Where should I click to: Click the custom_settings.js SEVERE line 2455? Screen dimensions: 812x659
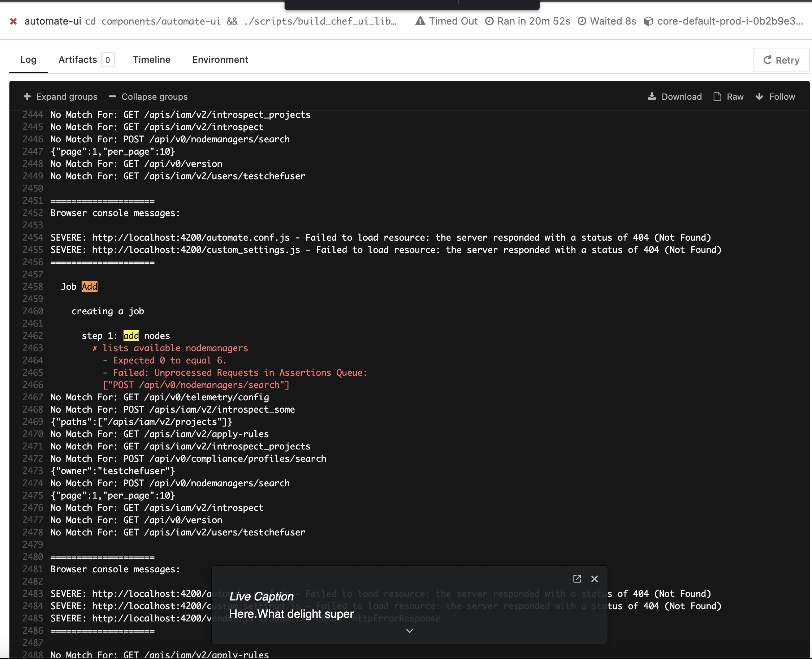tap(386, 250)
